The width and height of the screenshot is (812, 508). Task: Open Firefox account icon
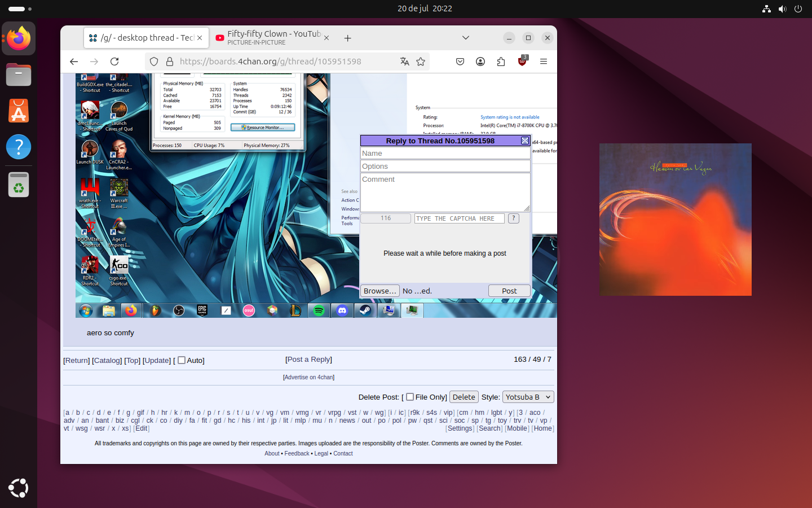coord(480,62)
